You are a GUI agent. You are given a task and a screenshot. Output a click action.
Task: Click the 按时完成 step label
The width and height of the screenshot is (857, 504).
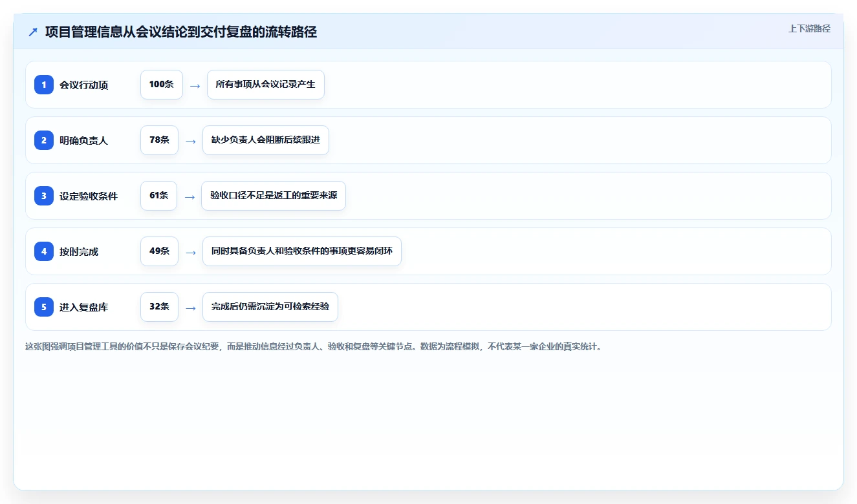[x=79, y=251]
